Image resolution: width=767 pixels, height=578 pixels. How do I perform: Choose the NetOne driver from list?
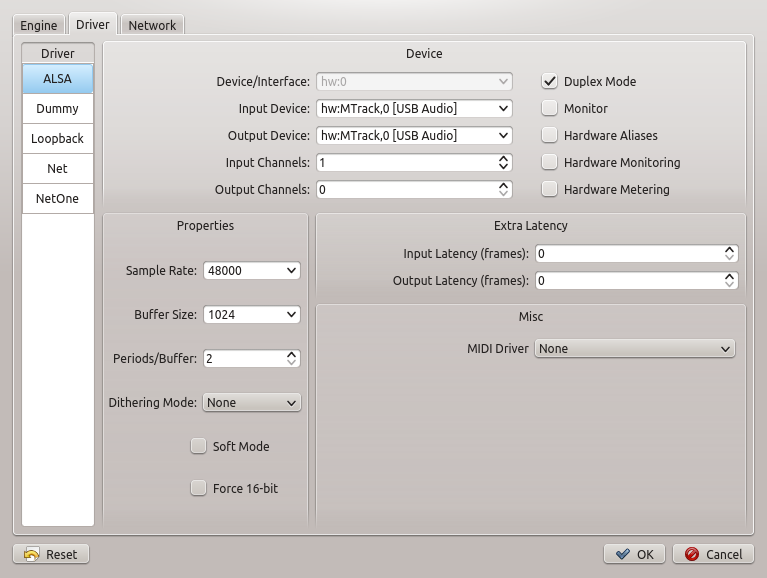[57, 198]
